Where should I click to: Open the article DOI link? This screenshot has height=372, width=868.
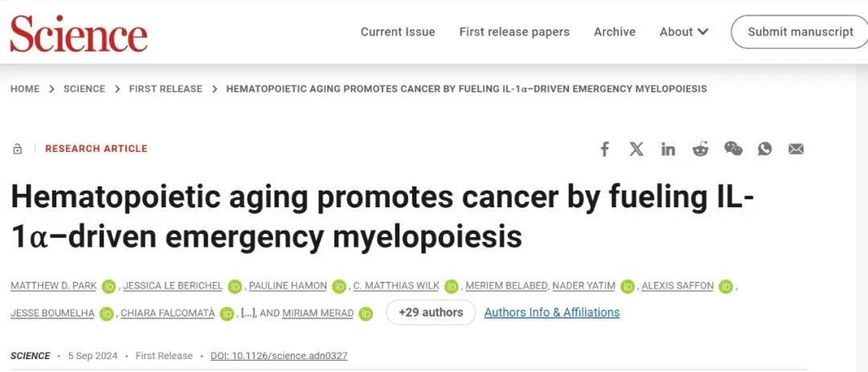(x=279, y=356)
